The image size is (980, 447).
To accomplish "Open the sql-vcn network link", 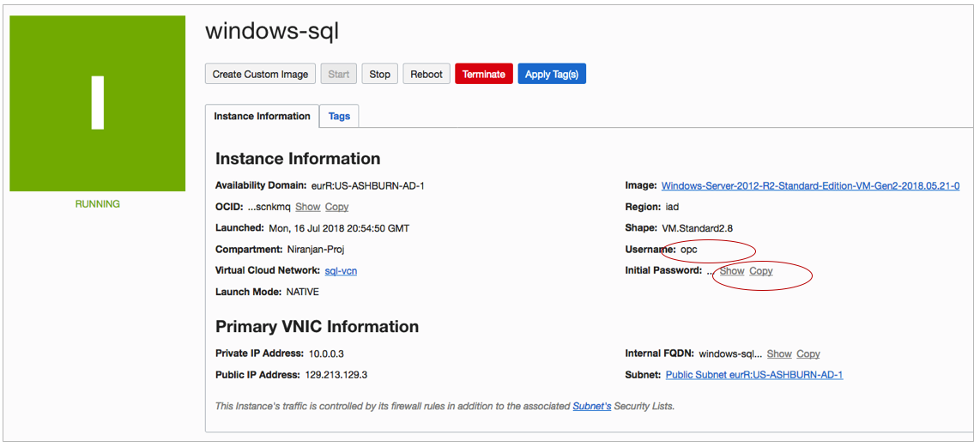I will click(x=341, y=270).
